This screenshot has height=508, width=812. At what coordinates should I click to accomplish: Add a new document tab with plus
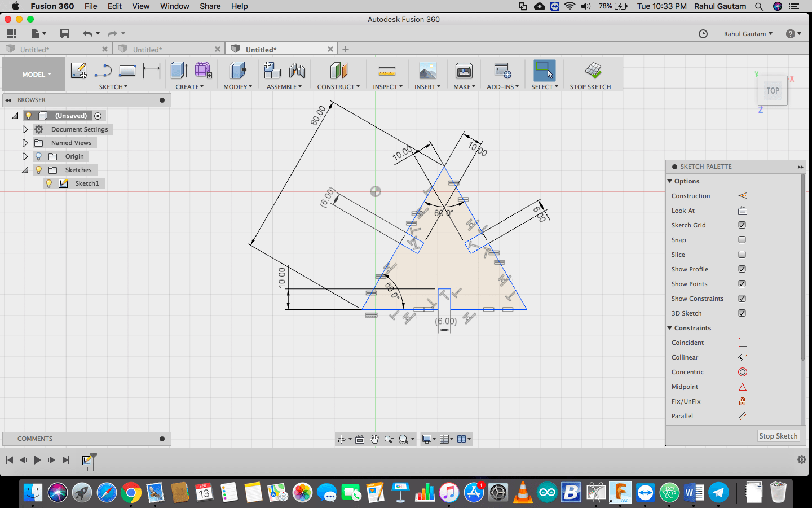click(x=346, y=49)
